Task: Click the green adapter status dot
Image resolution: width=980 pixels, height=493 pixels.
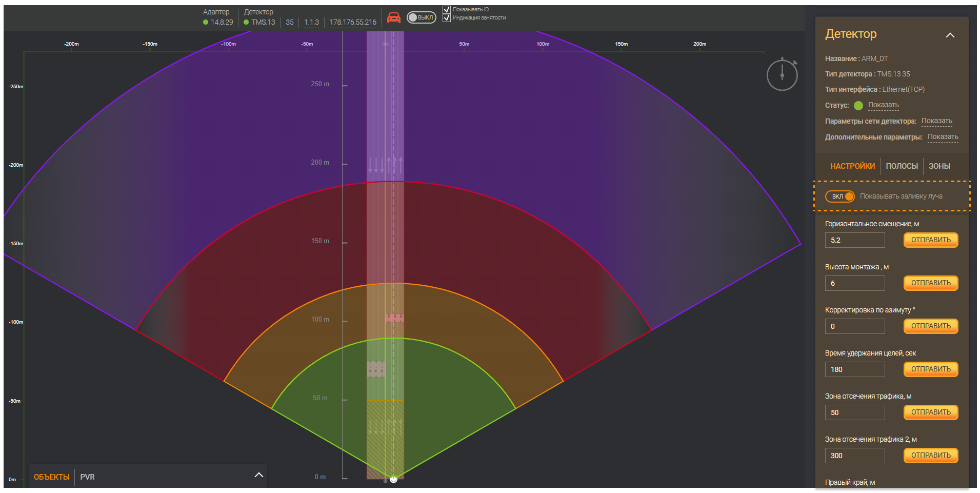Action: 206,22
